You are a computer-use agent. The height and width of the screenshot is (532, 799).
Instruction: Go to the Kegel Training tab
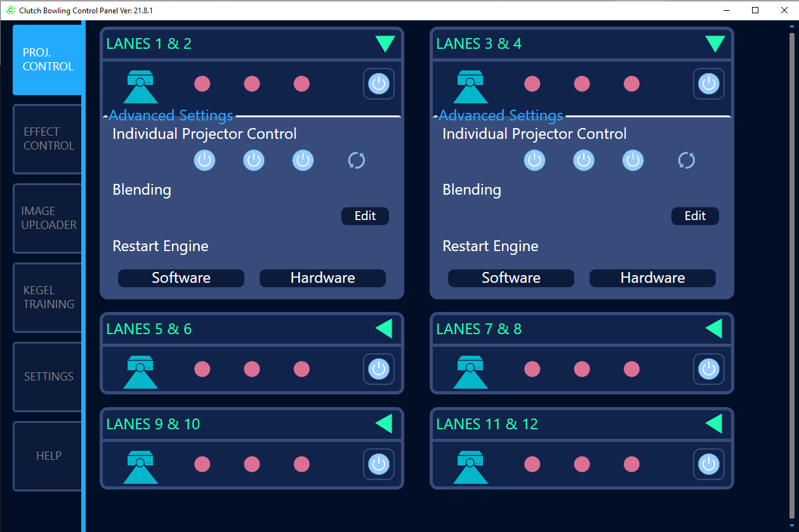48,297
